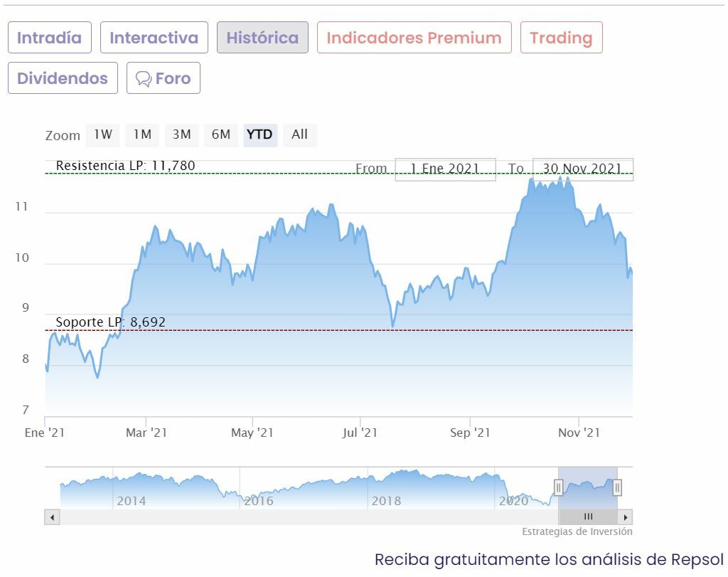Open the Foro speech bubble icon
The width and height of the screenshot is (728, 577).
coord(144,78)
